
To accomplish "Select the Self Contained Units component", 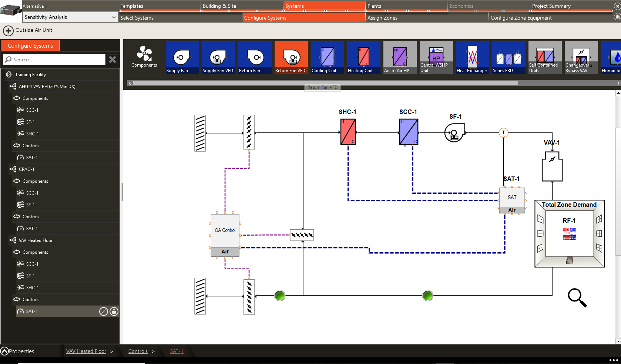I will click(545, 57).
